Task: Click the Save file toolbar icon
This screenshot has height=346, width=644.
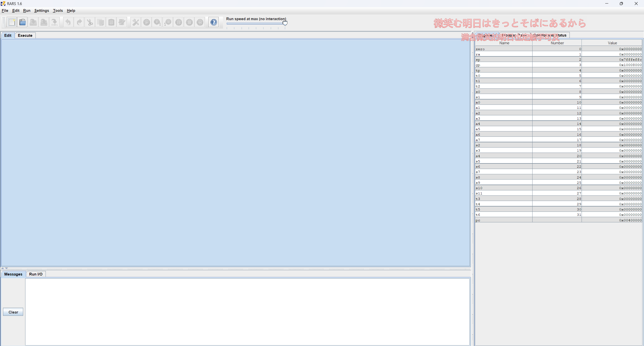Action: click(x=33, y=22)
